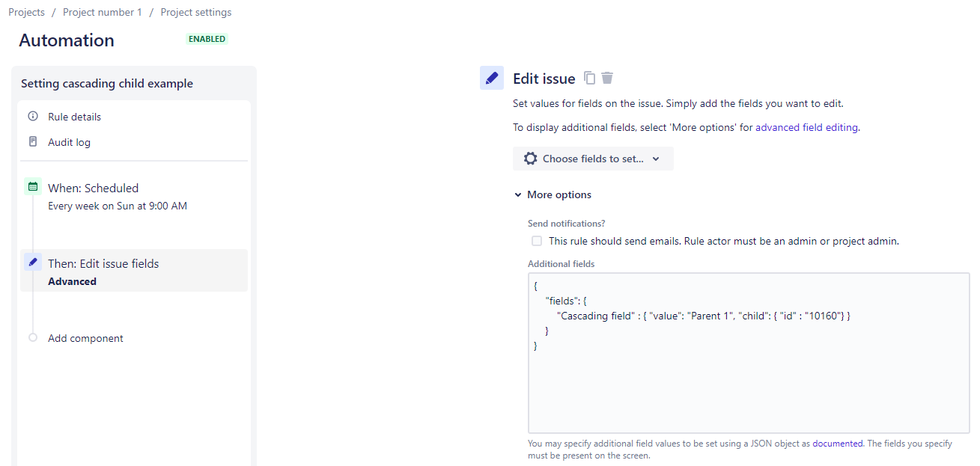980x466 pixels.
Task: Click the blue pencil Edit issue icon
Action: [x=492, y=78]
